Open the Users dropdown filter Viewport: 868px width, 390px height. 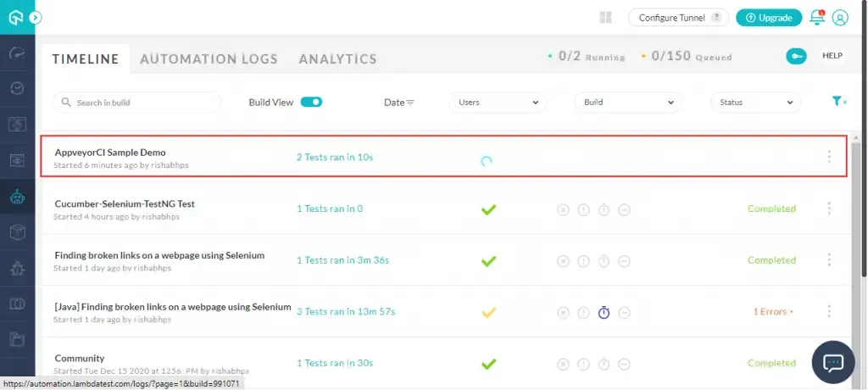point(498,103)
